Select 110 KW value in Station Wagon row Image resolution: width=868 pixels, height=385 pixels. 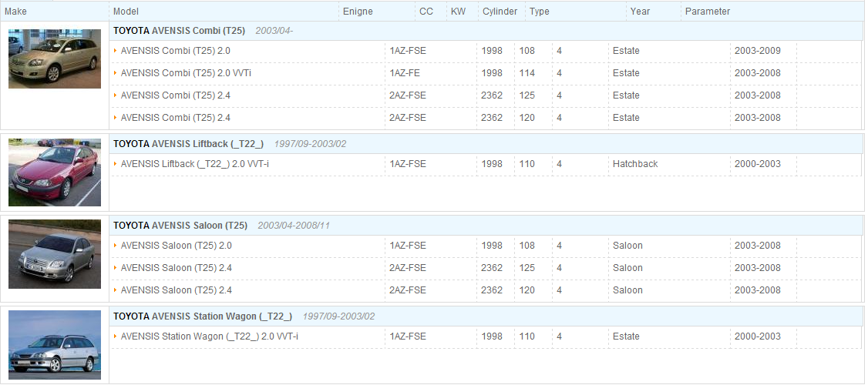[x=527, y=336]
